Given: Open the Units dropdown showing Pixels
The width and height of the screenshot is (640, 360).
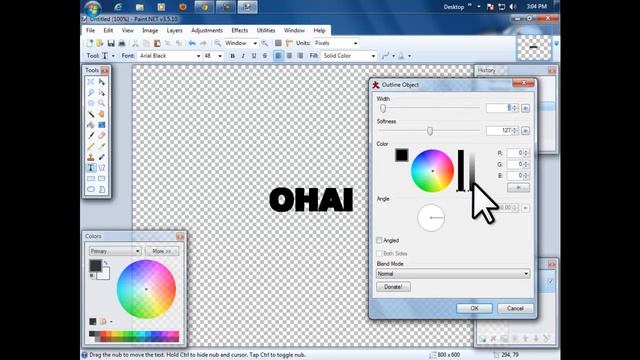Looking at the screenshot, I should tap(336, 43).
